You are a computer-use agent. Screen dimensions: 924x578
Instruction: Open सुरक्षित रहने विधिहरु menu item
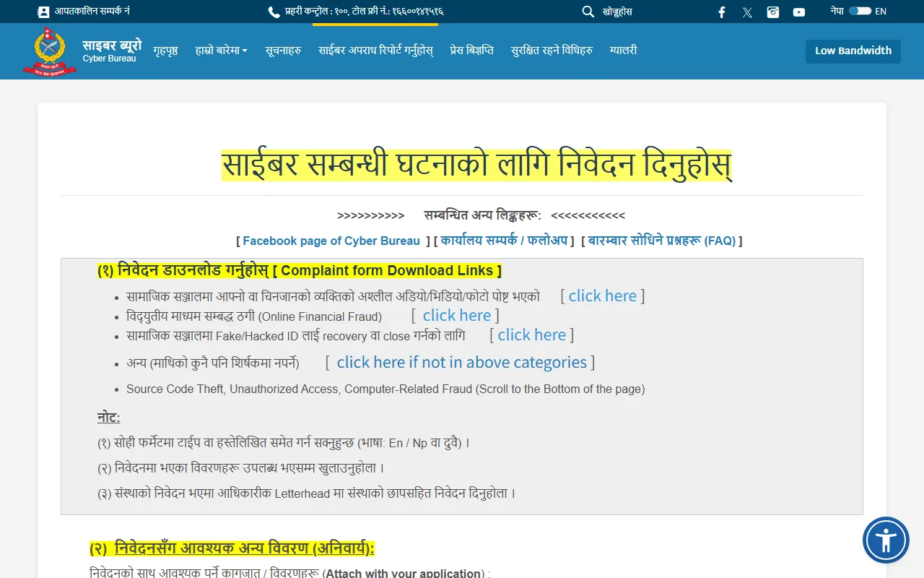(552, 51)
